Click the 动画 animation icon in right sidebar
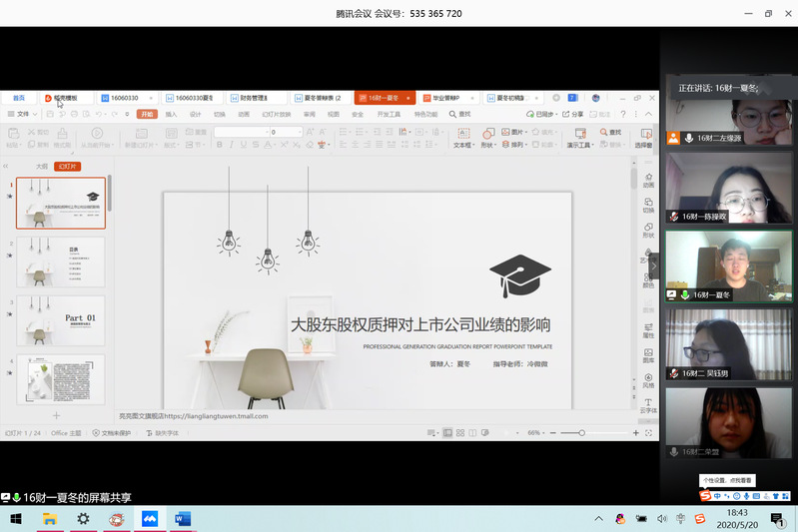Image resolution: width=798 pixels, height=532 pixels. (x=648, y=180)
